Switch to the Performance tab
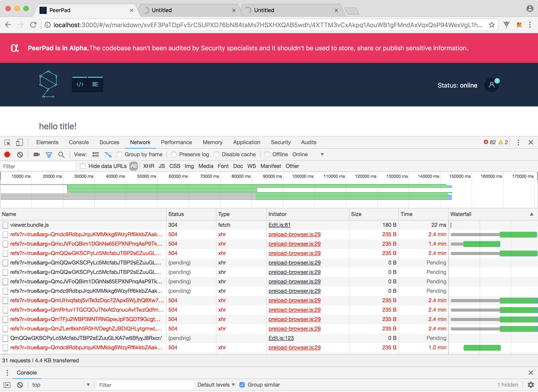Screen dimensions: 538x392 (176, 142)
